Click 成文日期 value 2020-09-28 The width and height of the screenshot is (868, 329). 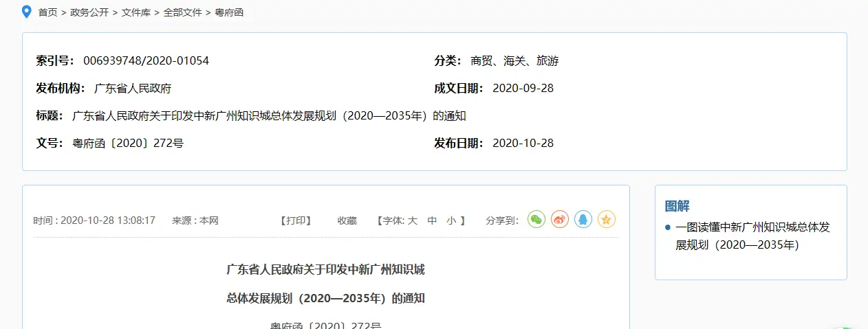coord(523,88)
